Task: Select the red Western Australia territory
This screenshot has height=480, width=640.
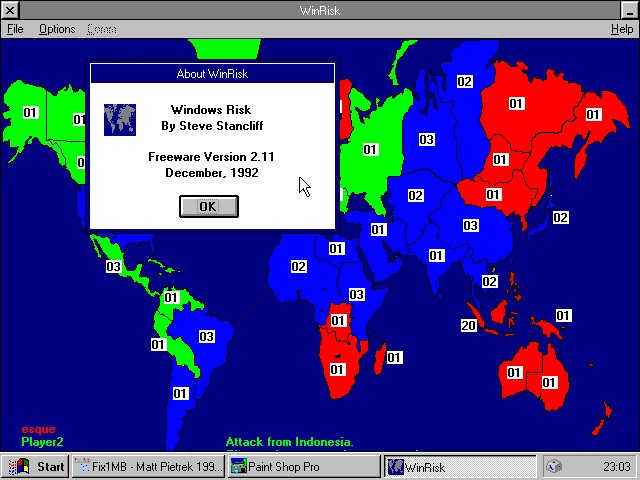Action: pos(514,373)
